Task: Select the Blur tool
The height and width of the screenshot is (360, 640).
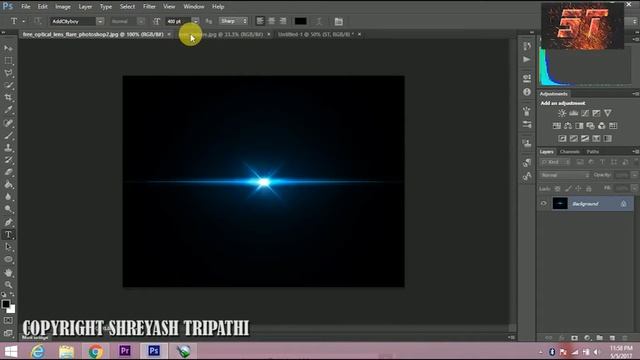Action: [x=8, y=197]
